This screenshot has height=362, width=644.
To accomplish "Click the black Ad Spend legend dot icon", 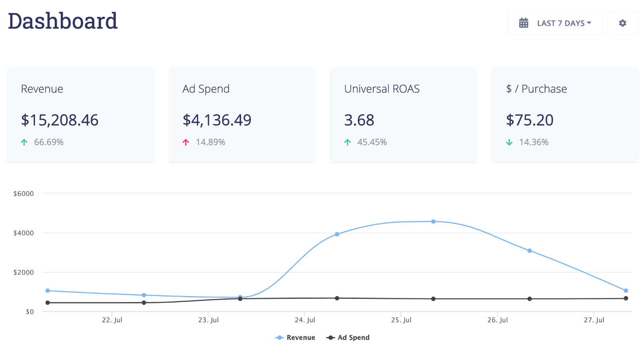I will click(x=330, y=337).
